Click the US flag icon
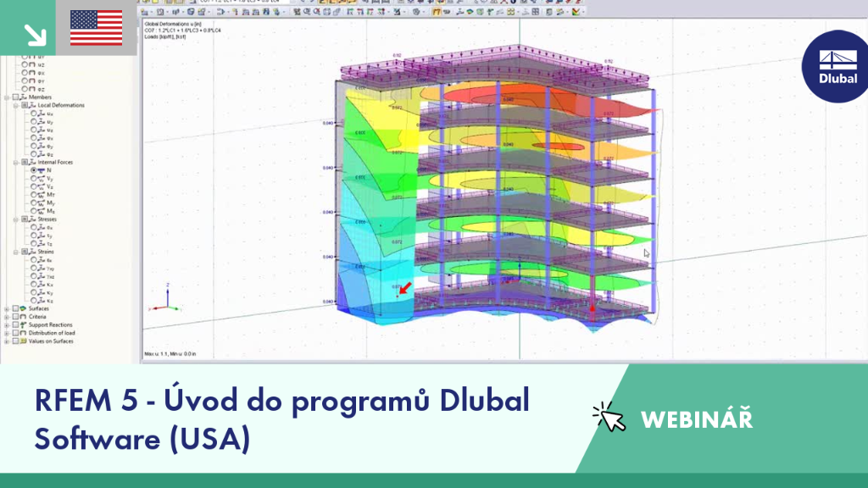Screen dimensions: 868x488 (x=97, y=28)
